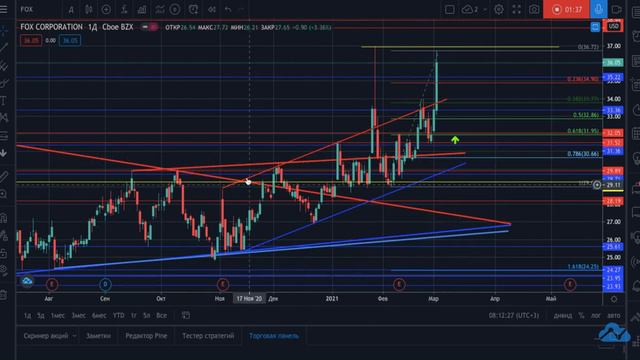
Task: Select chart layout square icon
Action: [449, 9]
